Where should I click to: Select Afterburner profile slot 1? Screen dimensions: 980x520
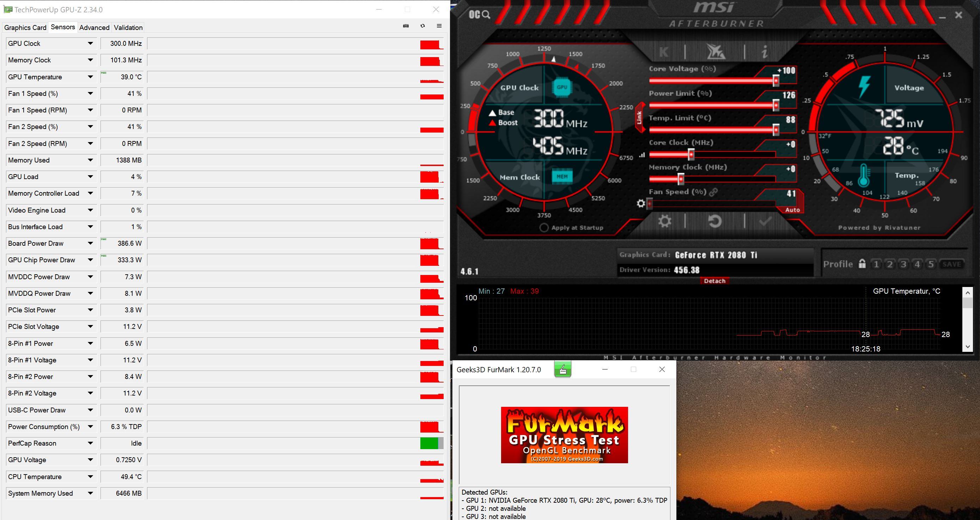coord(876,264)
